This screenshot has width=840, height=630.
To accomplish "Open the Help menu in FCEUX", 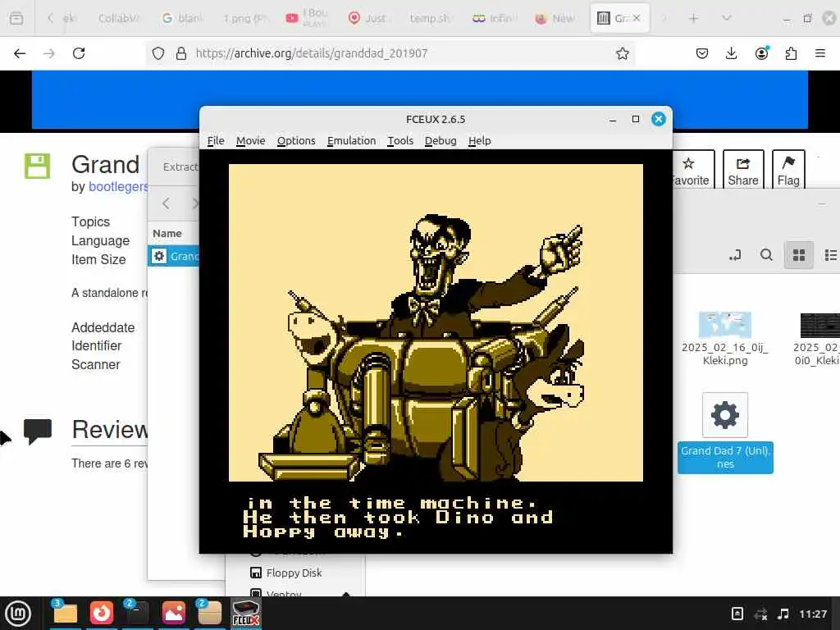I will point(479,141).
